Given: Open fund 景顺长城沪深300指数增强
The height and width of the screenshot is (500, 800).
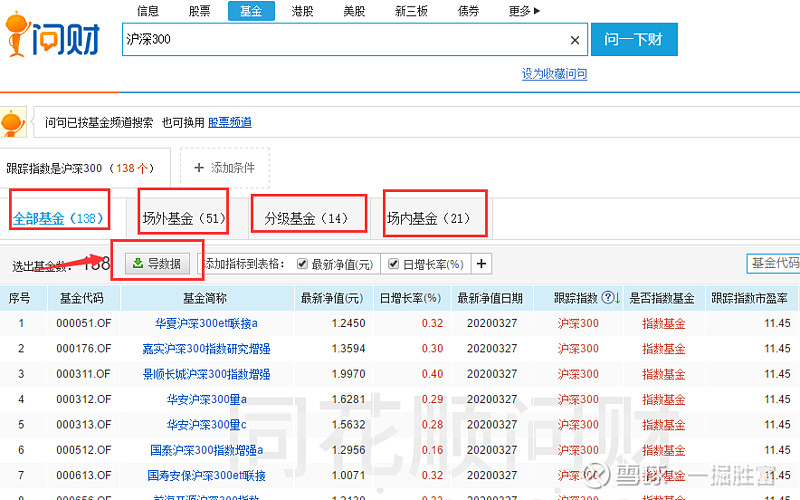Looking at the screenshot, I should (206, 374).
